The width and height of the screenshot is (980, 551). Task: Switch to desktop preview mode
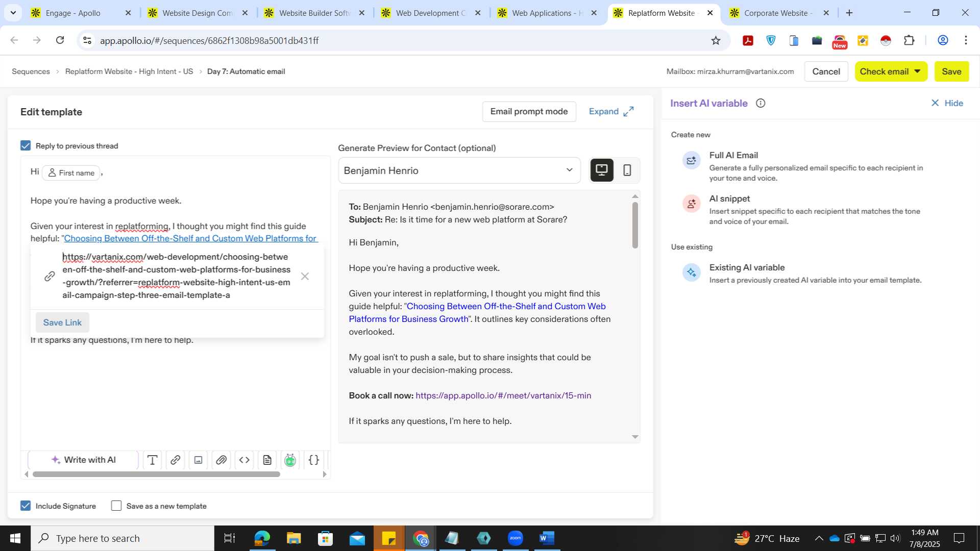pos(602,170)
